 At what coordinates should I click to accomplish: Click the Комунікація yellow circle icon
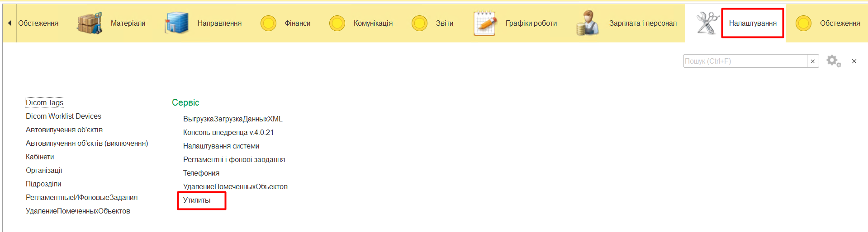pyautogui.click(x=337, y=23)
